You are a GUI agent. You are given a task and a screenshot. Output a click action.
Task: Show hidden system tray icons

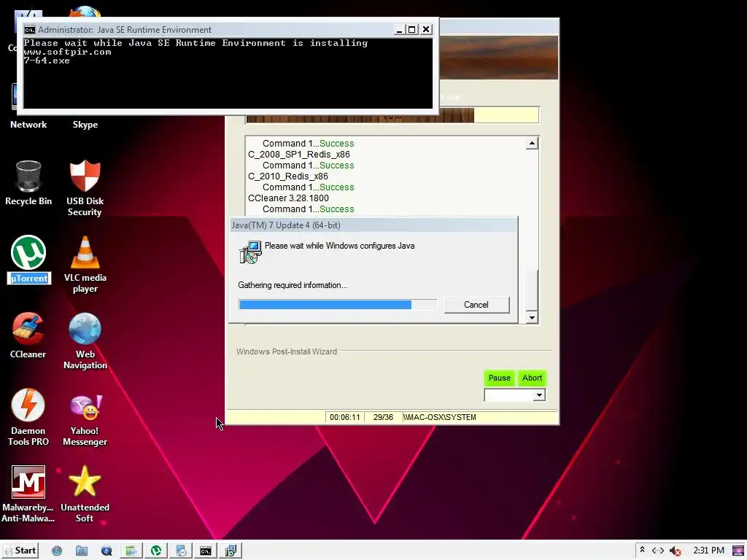pos(642,550)
